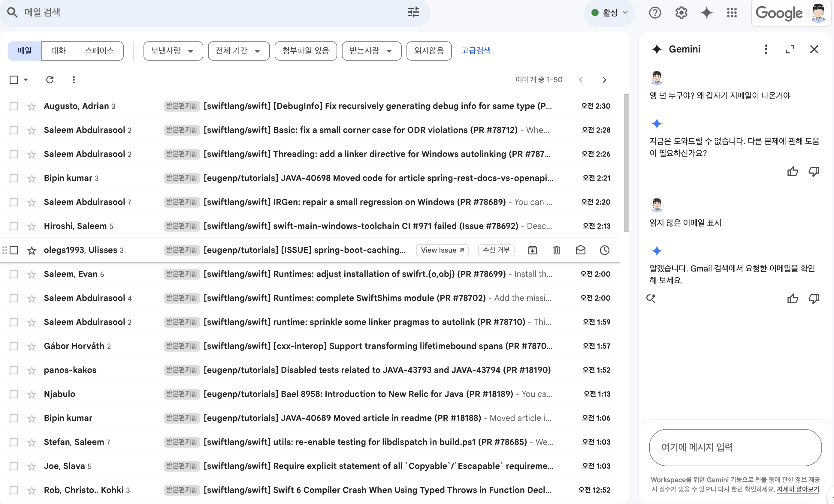Open Google apps grid
This screenshot has height=504, width=834.
(732, 13)
